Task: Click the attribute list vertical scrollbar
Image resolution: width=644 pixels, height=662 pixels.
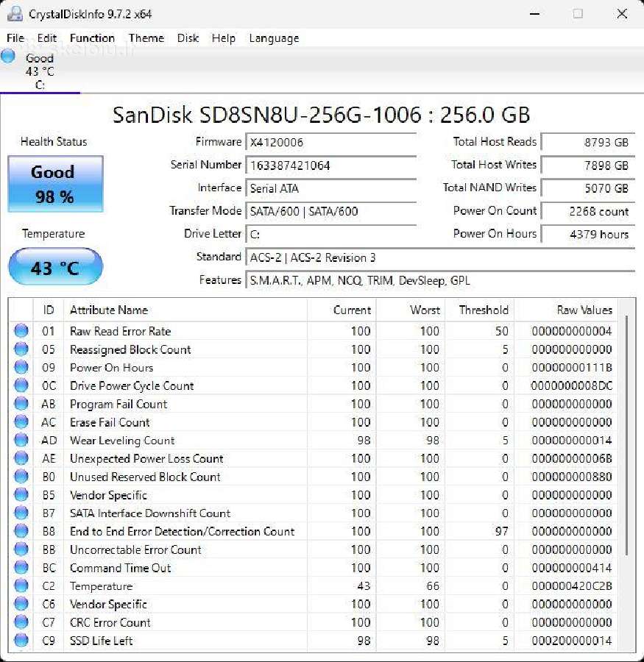Action: coord(626,435)
